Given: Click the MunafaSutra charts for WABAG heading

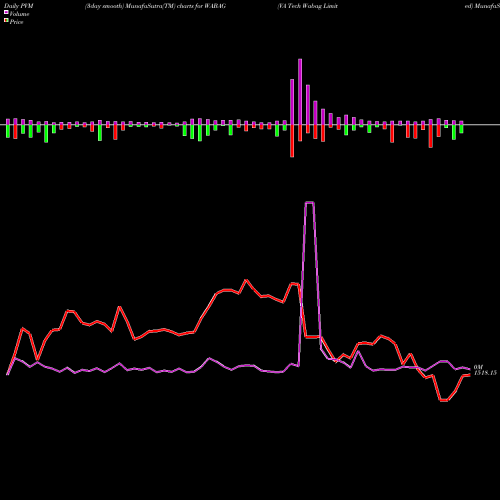Looking at the screenshot, I should tap(155, 6).
